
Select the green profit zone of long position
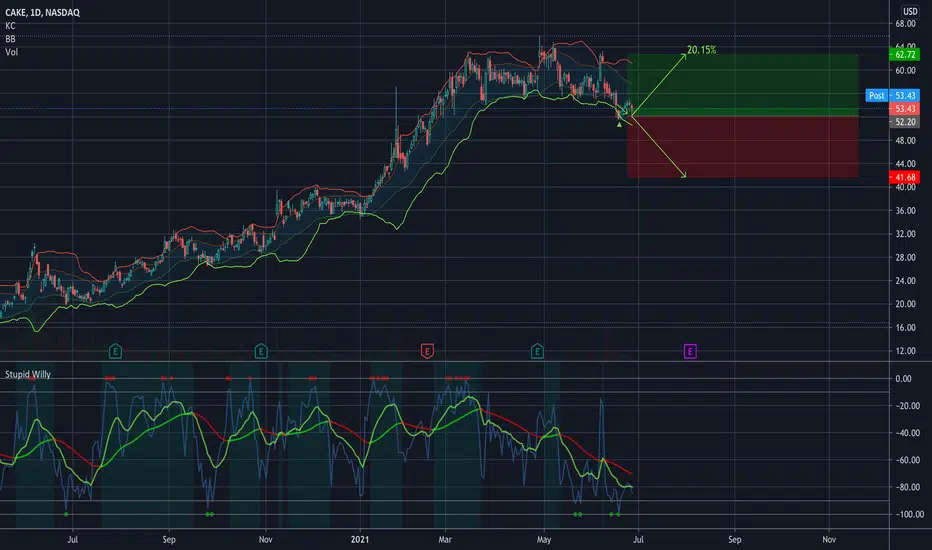point(742,85)
